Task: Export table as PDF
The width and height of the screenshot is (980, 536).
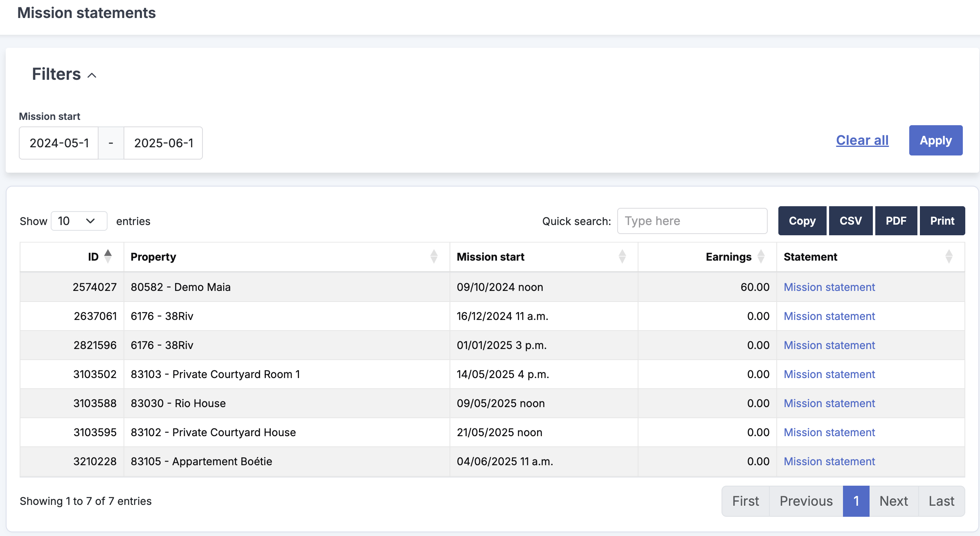Action: [x=896, y=221]
